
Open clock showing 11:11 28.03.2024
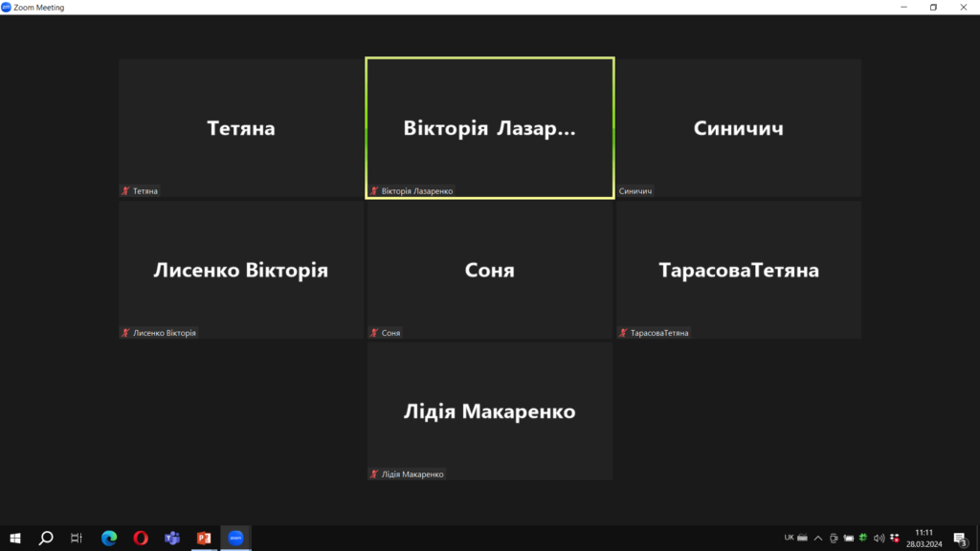(924, 538)
